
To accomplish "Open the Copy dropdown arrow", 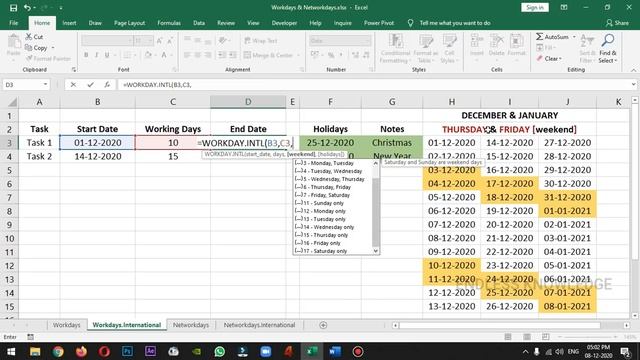I will (53, 48).
